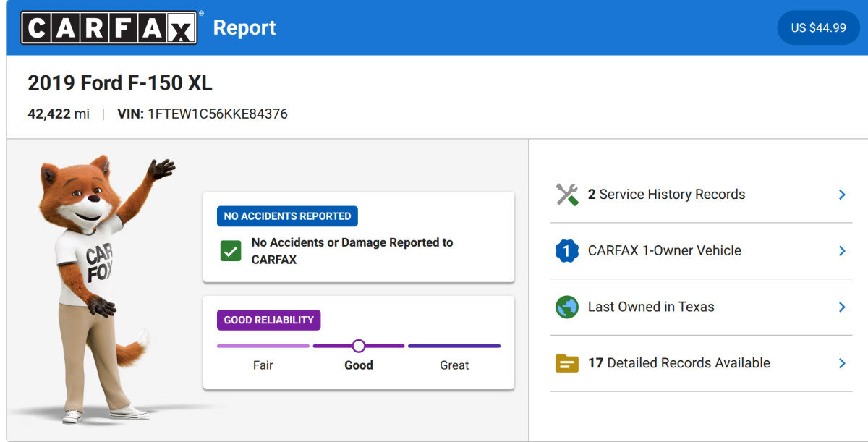Expand CARFAX 1-Owner Vehicle chevron arrow
The width and height of the screenshot is (868, 442).
(842, 251)
